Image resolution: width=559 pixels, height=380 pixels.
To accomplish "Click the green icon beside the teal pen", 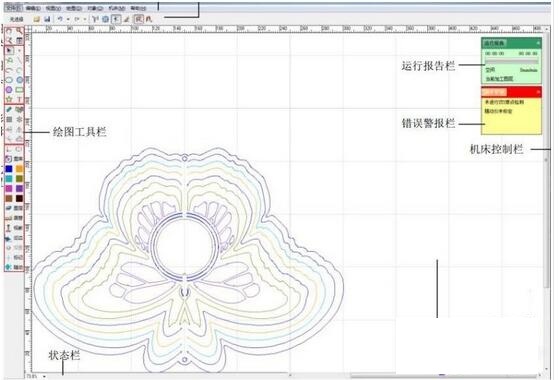I will coord(20,109).
